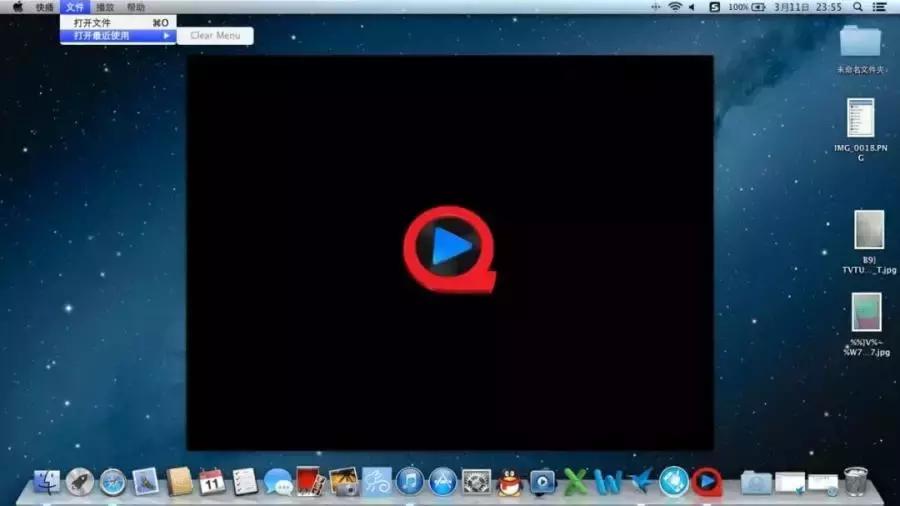
Task: Select the 打开最近使用 submenu item
Action: coord(118,36)
